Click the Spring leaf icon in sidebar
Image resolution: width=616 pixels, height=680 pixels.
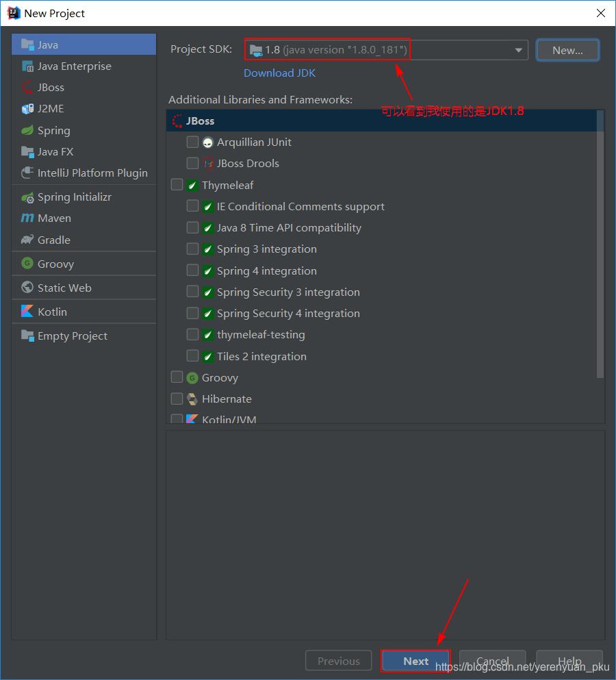tap(27, 130)
